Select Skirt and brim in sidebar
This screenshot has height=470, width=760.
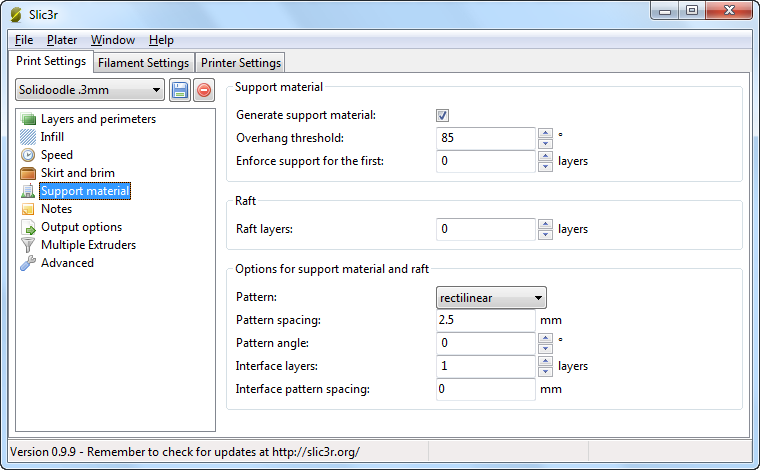77,173
